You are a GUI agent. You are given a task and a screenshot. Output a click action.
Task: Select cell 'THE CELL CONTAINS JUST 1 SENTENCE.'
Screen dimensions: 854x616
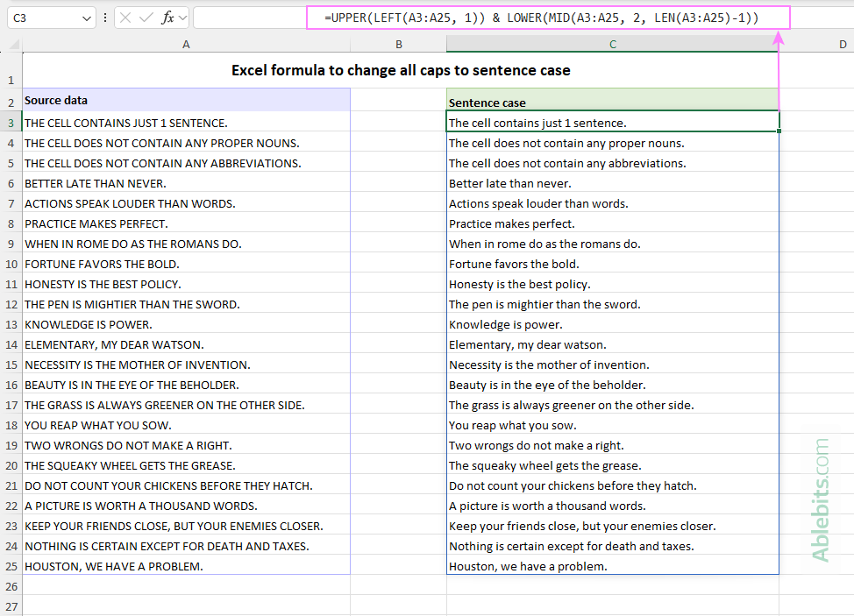[186, 123]
